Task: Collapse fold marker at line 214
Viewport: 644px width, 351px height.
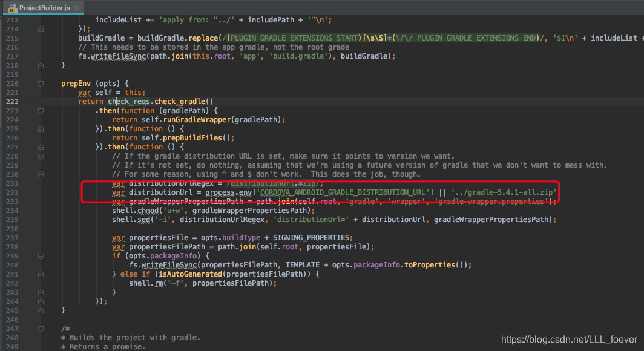Action: 41,29
